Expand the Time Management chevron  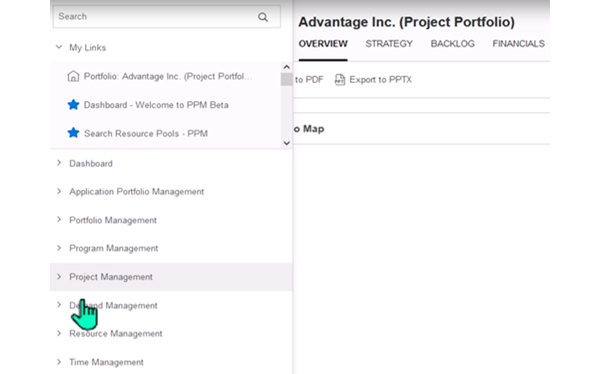[59, 361]
